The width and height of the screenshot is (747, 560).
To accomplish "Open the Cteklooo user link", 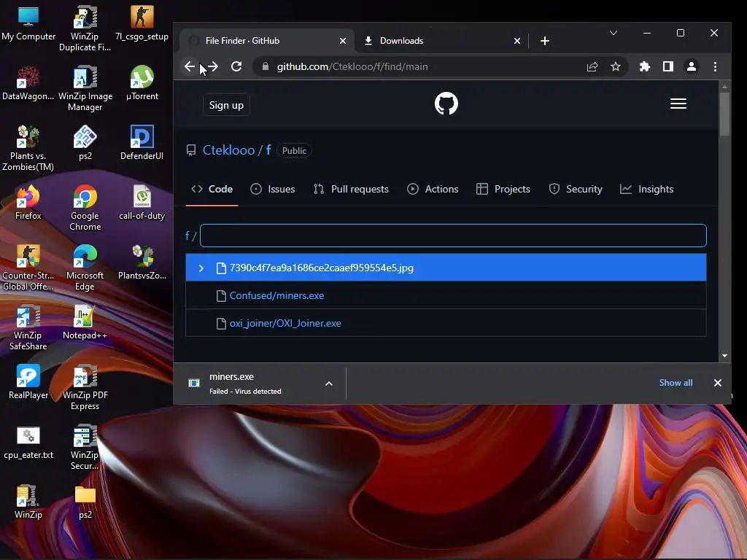I will tap(228, 150).
